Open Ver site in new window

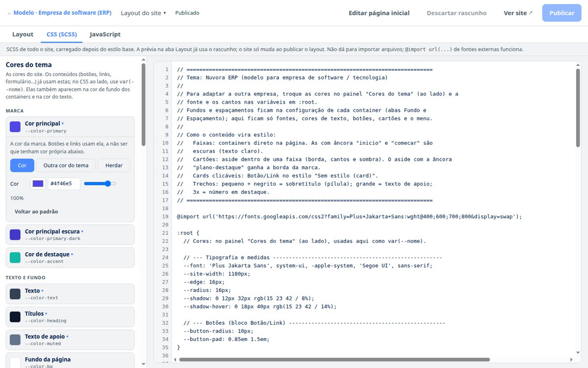pos(518,13)
